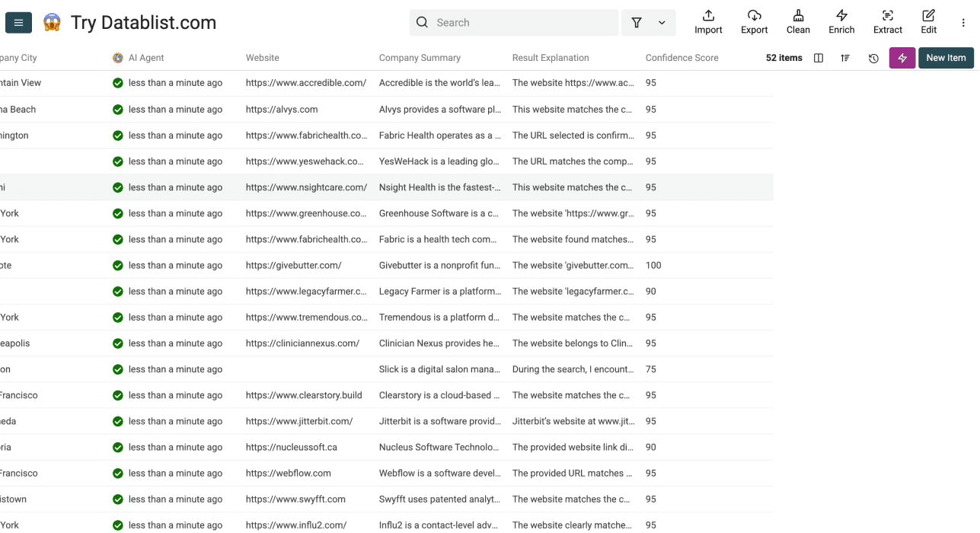Open the hamburger menu top left
Image resolution: width=980 pixels, height=533 pixels.
point(18,22)
